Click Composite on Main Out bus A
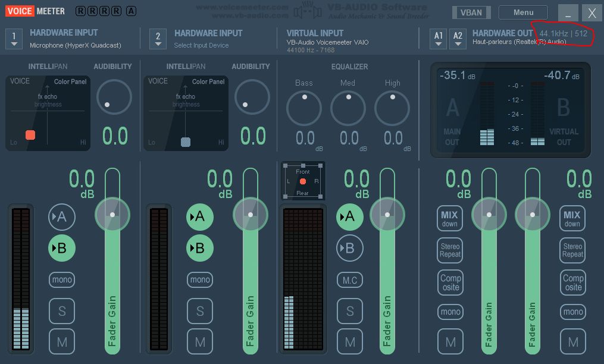Screen dimensions: 604x364 (x=450, y=283)
